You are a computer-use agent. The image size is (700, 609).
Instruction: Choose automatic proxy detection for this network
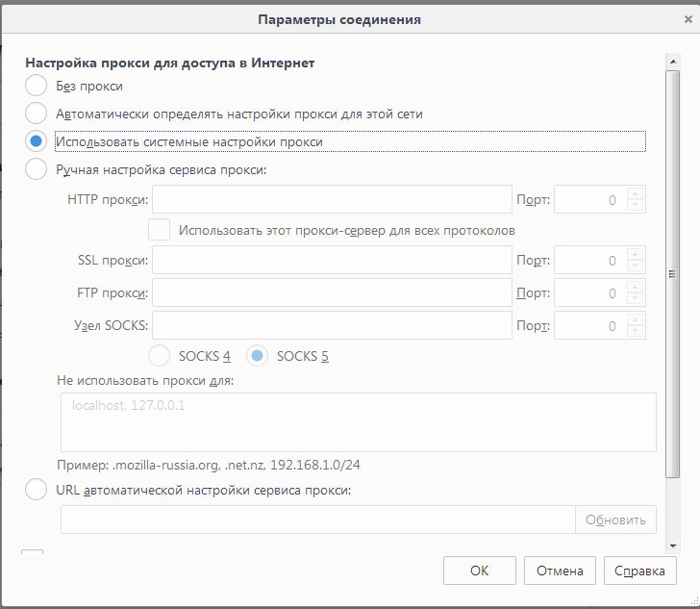click(x=36, y=114)
